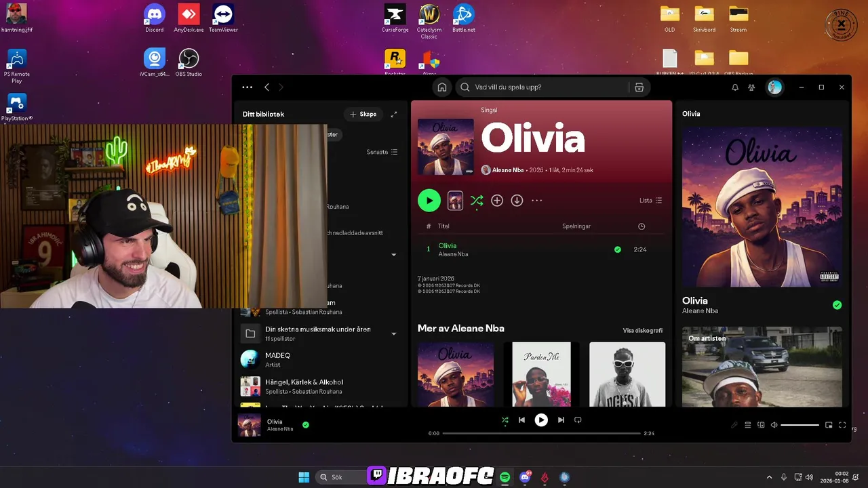Adjust the Spotify volume slider
Viewport: 868px width, 488px height.
tap(800, 425)
